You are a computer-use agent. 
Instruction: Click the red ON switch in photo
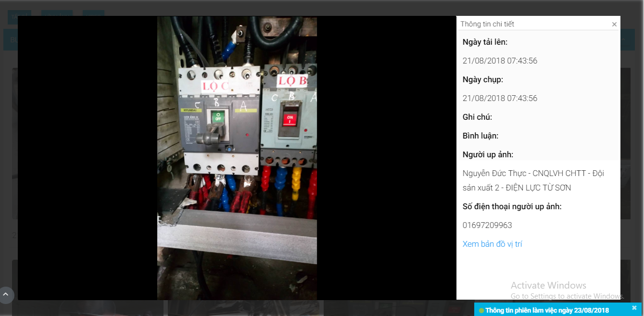pos(290,119)
